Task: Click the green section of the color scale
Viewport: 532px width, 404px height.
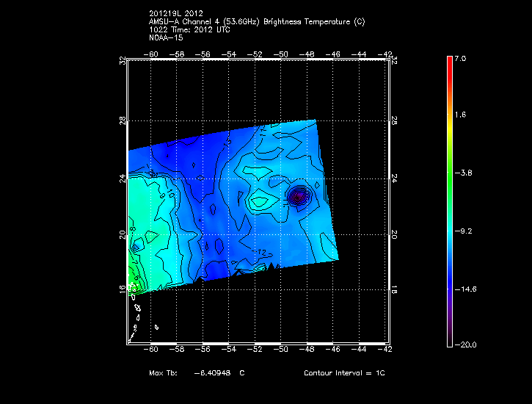Action: 449,165
